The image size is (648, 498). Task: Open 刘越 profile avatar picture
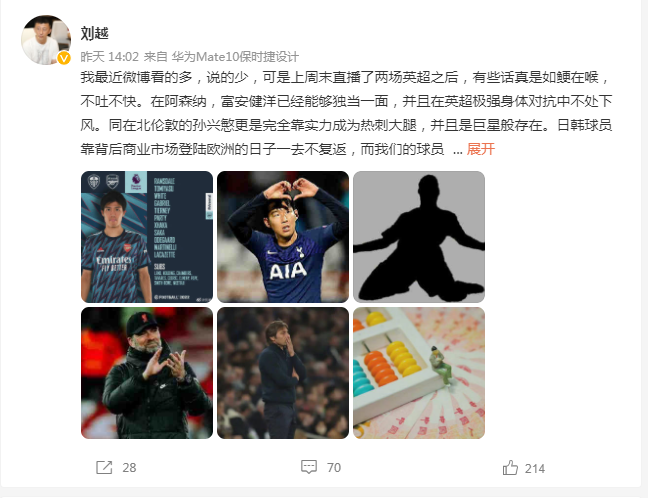click(x=46, y=40)
